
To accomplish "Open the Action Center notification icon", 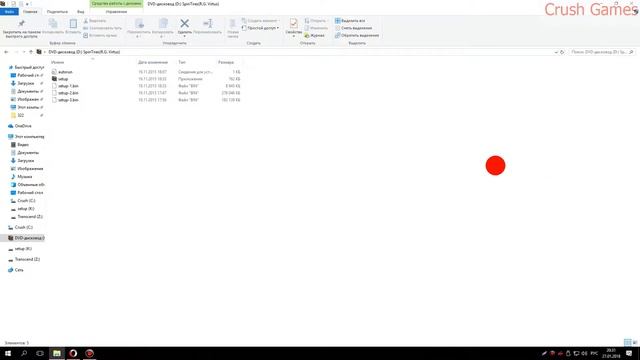I will 629,353.
